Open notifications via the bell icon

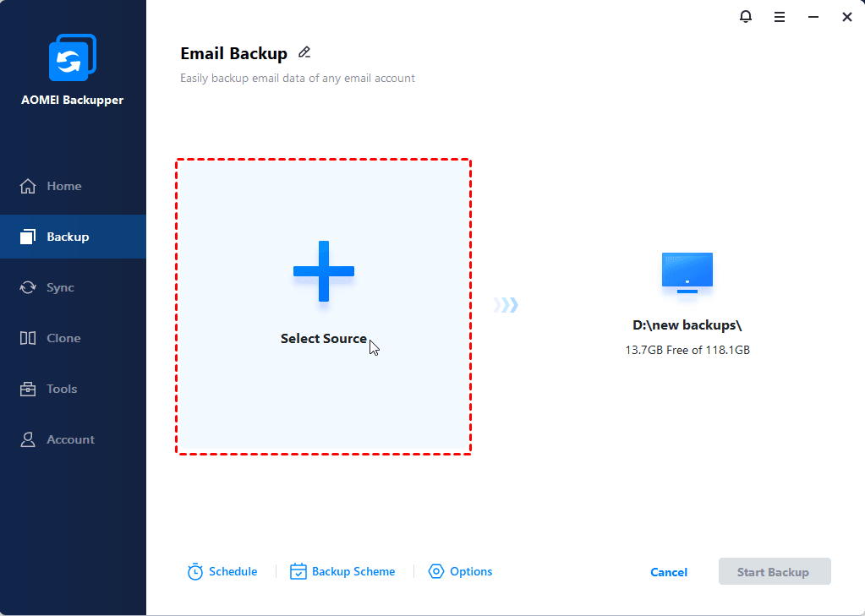[x=745, y=16]
